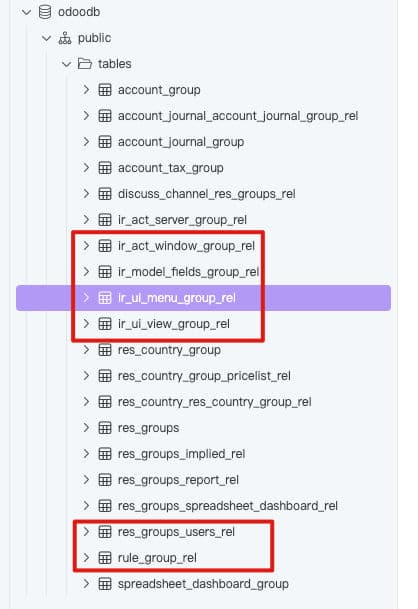Select the res_country_group_pricelist_rel table

(x=204, y=376)
